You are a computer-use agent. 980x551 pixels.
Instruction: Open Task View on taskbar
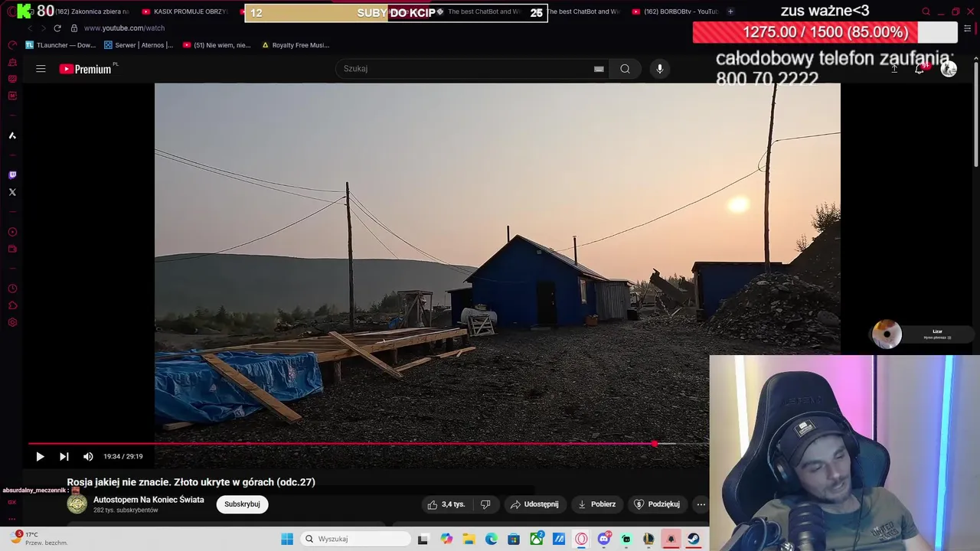point(423,539)
